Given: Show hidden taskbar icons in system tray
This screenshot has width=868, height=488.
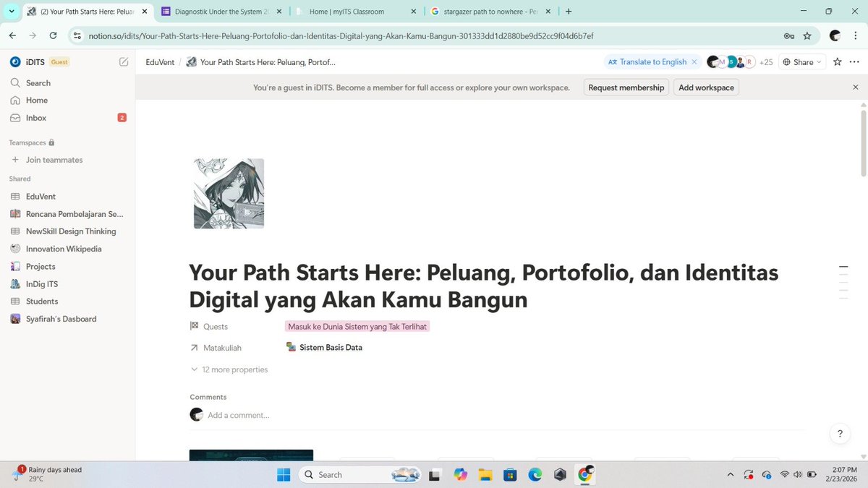Looking at the screenshot, I should (731, 475).
